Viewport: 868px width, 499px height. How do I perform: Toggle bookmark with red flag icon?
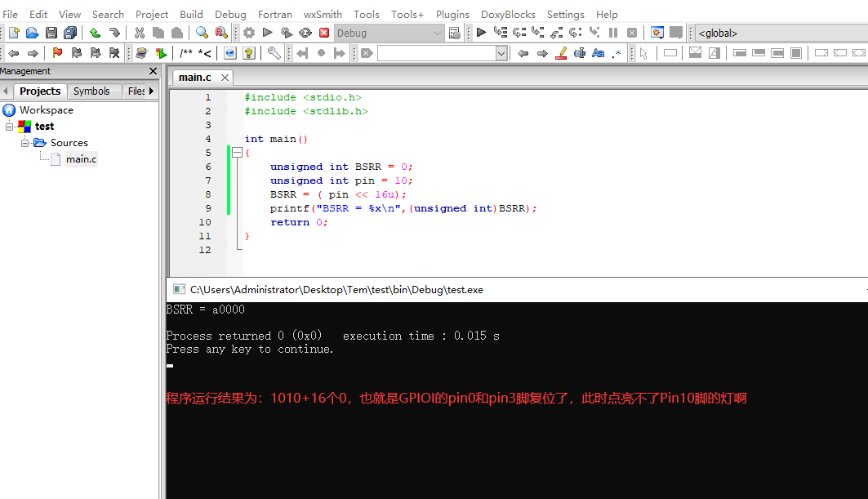pyautogui.click(x=58, y=53)
